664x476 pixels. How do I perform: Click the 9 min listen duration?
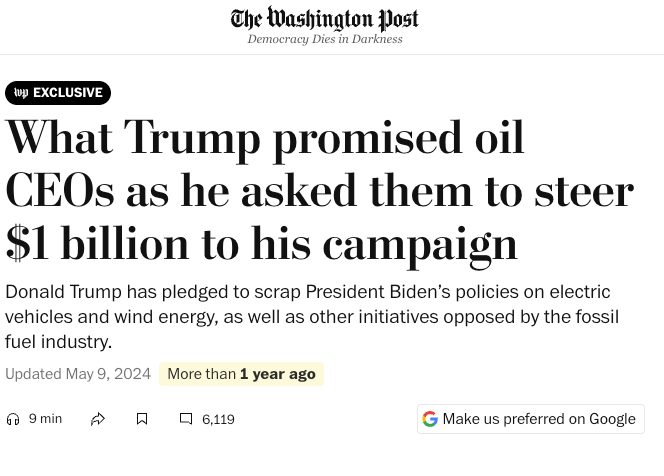coord(45,419)
